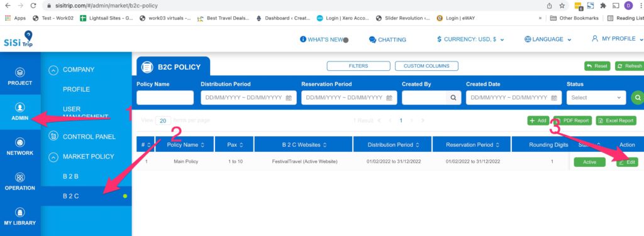Open the Admin section in sidebar
644x236 pixels.
(19, 112)
